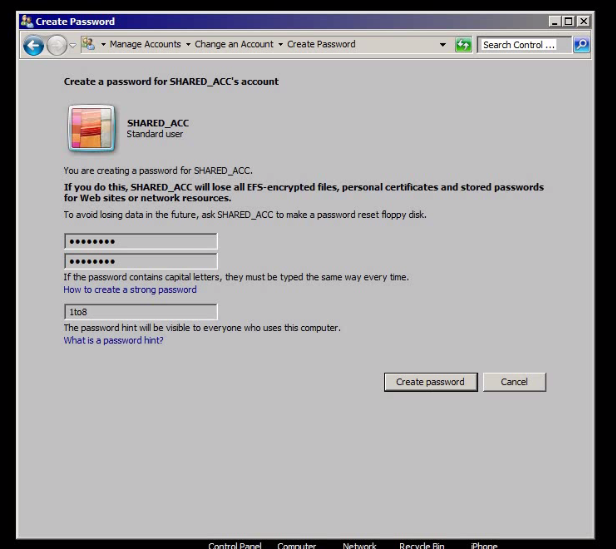Open the recent pages dropdown arrow
Image resolution: width=616 pixels, height=549 pixels.
pos(73,45)
